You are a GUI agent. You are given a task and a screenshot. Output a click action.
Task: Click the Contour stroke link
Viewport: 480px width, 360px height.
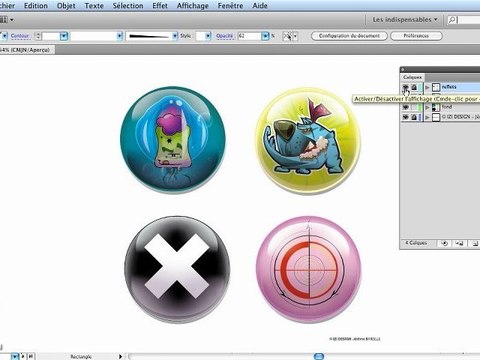click(x=20, y=36)
